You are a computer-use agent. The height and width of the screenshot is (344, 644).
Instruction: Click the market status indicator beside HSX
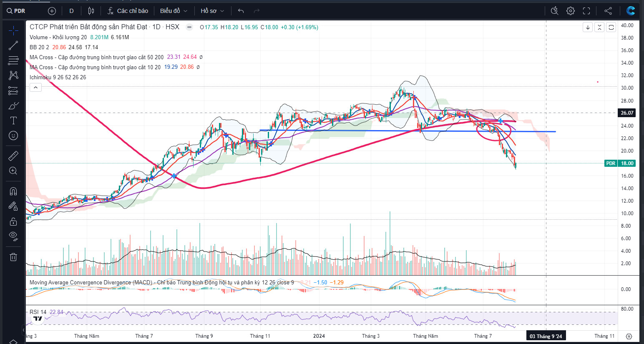189,28
